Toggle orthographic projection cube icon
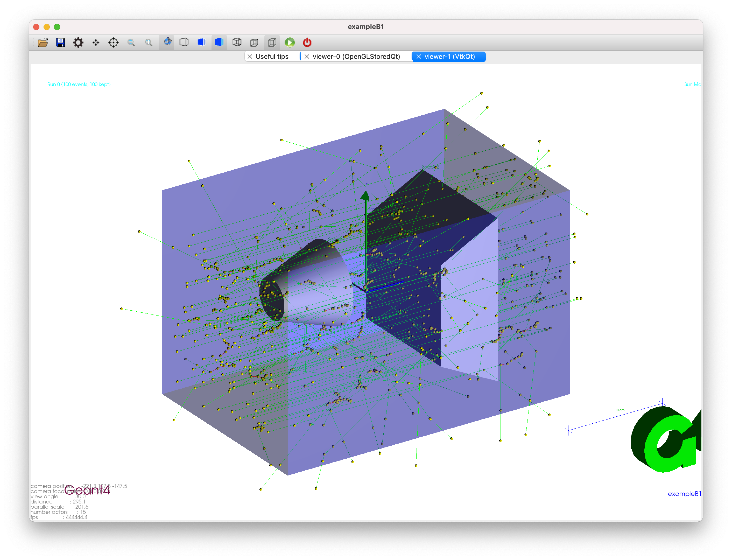Viewport: 732px width, 560px height. [x=272, y=42]
